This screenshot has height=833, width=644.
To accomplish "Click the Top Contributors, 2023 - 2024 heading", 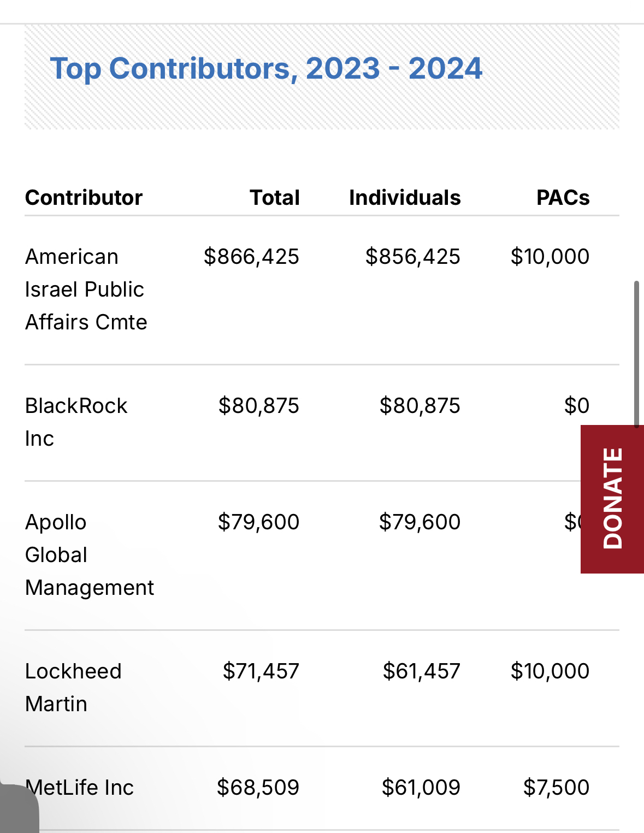I will coord(266,69).
